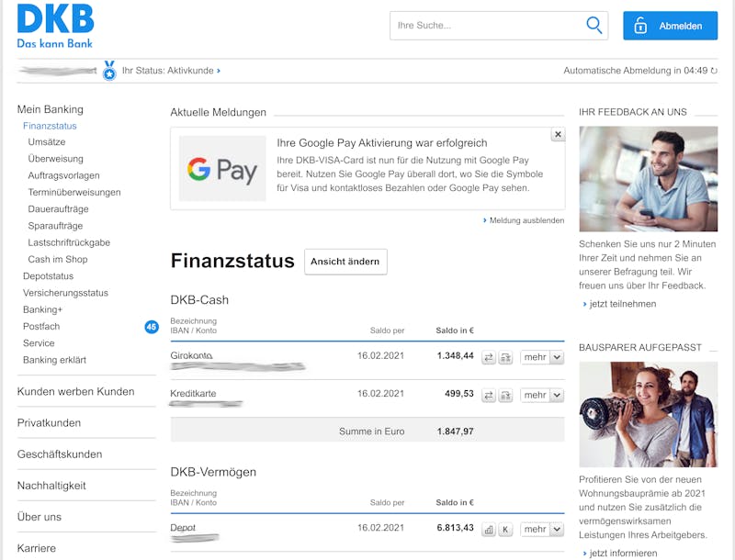The width and height of the screenshot is (735, 560).
Task: Click transfer icon for Kreditkarte row
Action: (x=489, y=396)
